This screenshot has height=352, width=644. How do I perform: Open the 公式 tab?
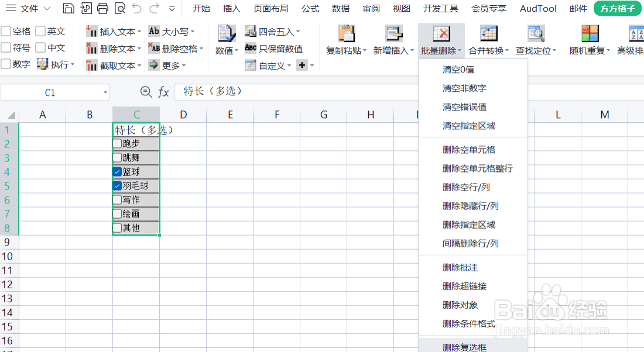coord(310,9)
